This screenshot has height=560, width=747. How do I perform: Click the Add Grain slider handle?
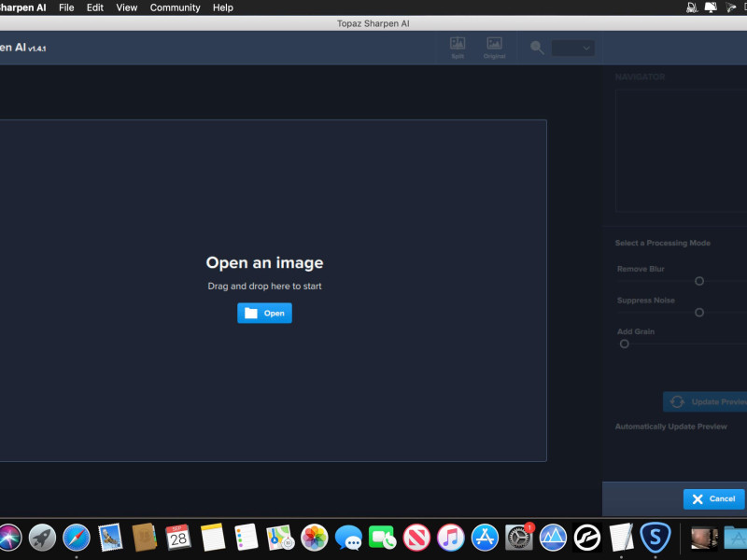point(624,343)
